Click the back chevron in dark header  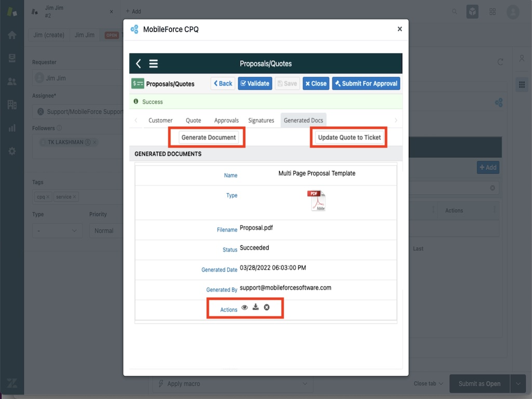[138, 64]
